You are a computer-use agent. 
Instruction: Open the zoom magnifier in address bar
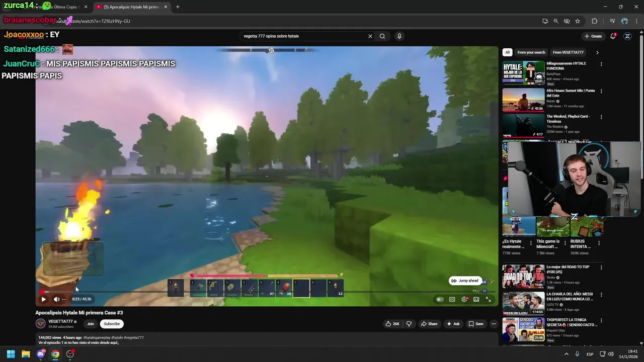pyautogui.click(x=556, y=21)
